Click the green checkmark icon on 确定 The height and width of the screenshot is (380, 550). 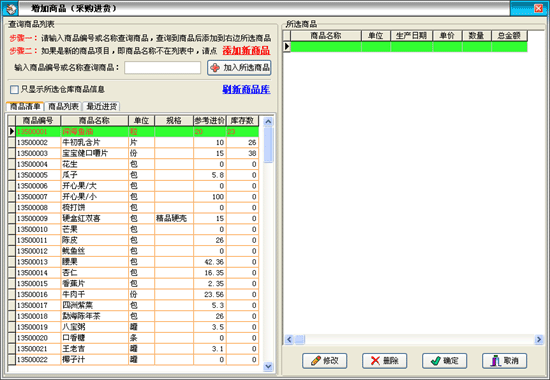click(435, 360)
